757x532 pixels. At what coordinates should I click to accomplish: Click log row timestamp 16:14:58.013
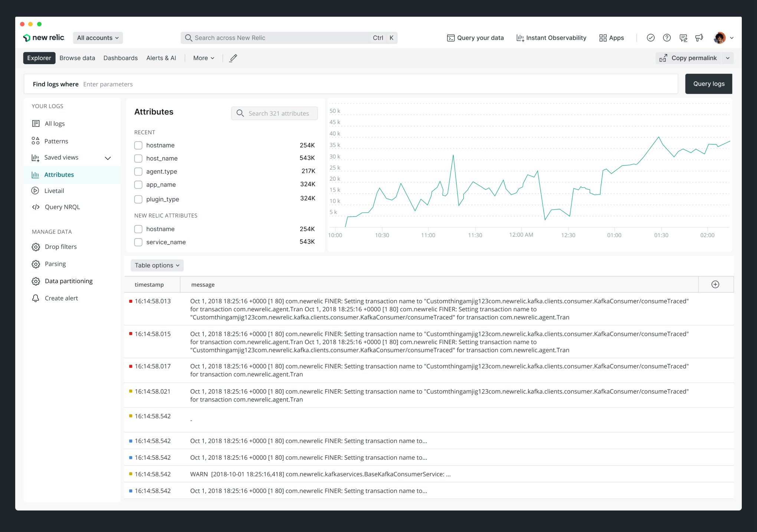(x=153, y=301)
